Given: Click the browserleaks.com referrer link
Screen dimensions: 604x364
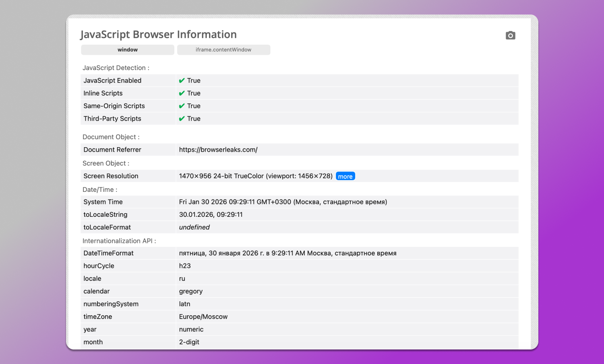Looking at the screenshot, I should pos(218,149).
